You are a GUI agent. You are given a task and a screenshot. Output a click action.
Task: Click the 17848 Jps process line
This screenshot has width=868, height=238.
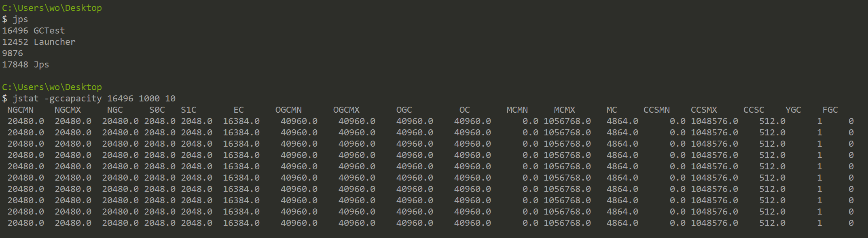coord(25,65)
